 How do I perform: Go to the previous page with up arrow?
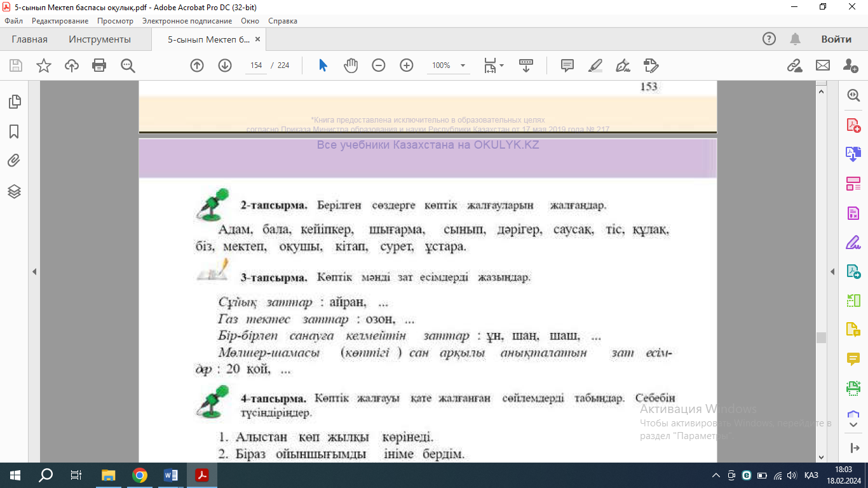pyautogui.click(x=197, y=65)
